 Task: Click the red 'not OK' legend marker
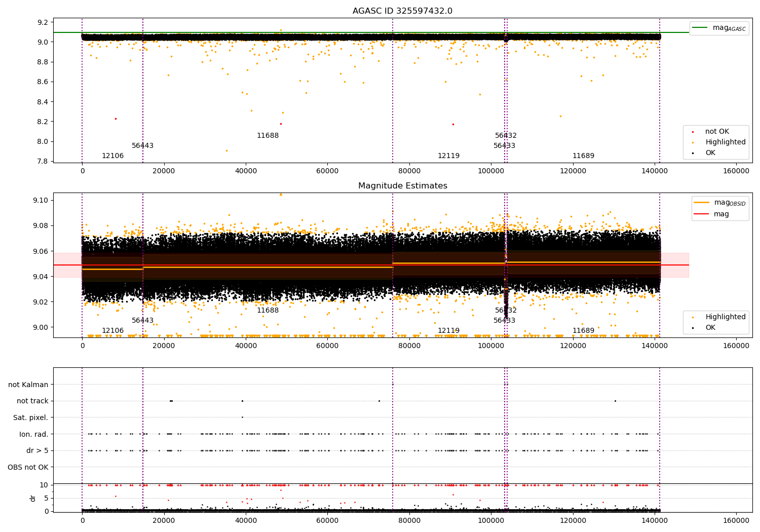click(693, 132)
